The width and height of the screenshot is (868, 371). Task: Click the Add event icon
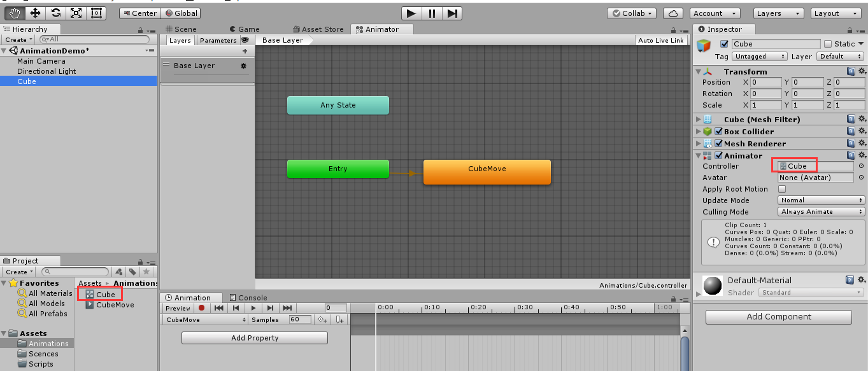click(339, 319)
